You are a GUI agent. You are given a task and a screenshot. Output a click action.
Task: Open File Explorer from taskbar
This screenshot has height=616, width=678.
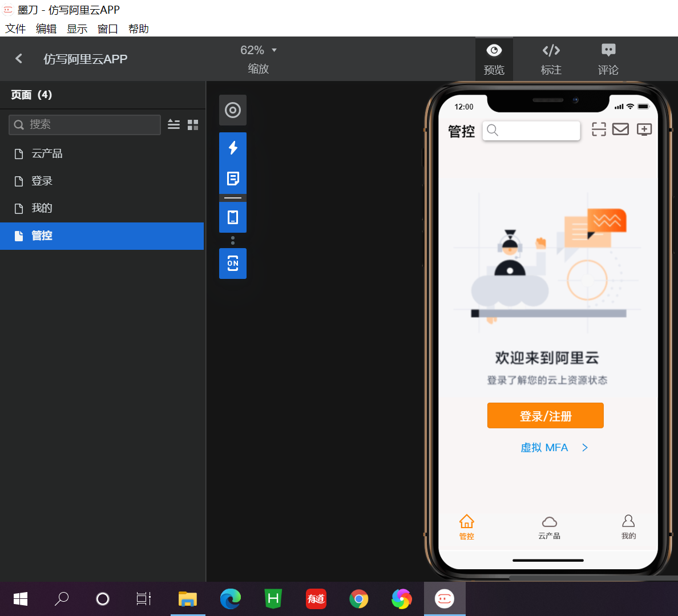pyautogui.click(x=188, y=599)
